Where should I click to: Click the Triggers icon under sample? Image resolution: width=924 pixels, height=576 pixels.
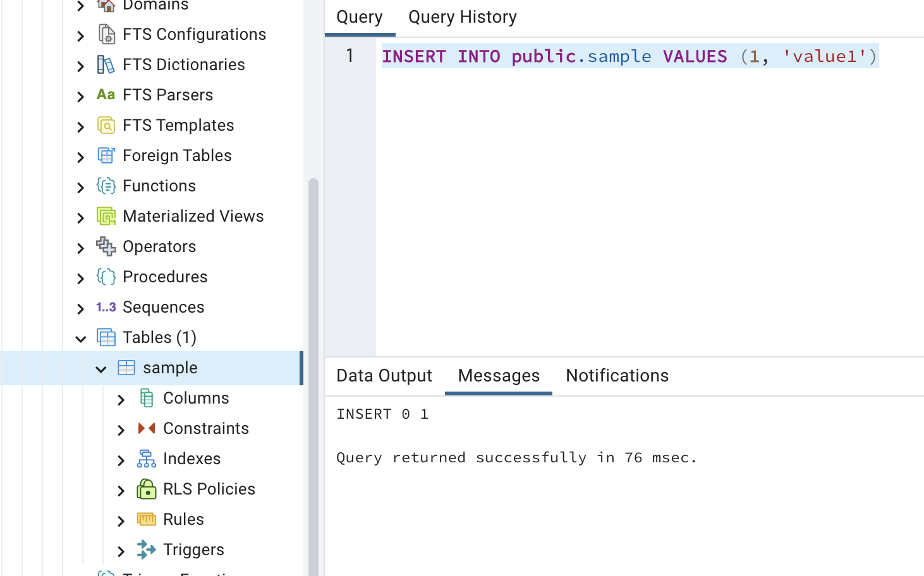(x=147, y=549)
